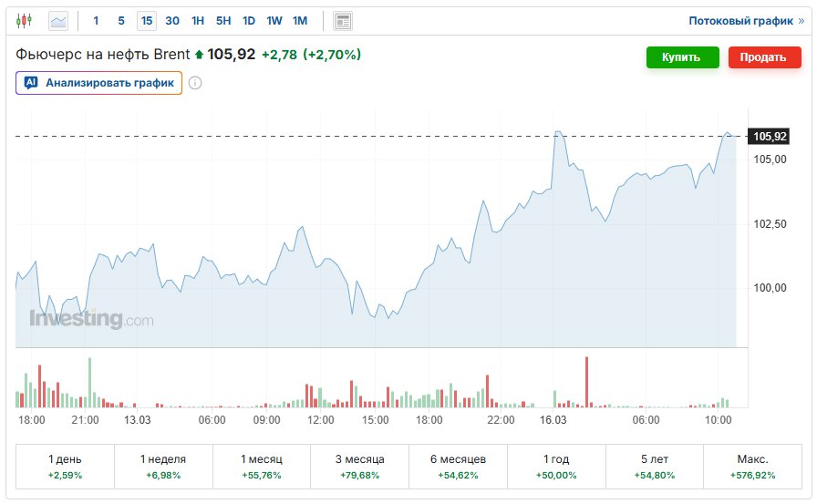Click the info icon beside Analyze chart
Screen dimensions: 817x504
[195, 83]
